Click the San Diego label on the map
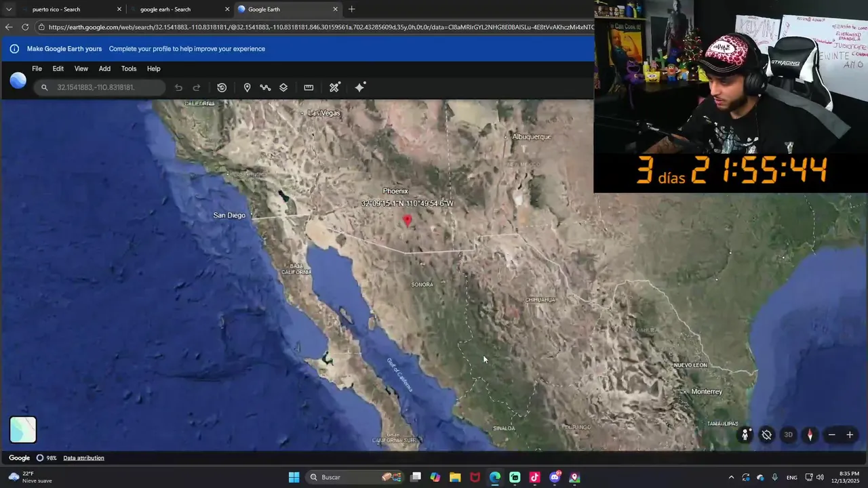868x488 pixels. coord(229,216)
